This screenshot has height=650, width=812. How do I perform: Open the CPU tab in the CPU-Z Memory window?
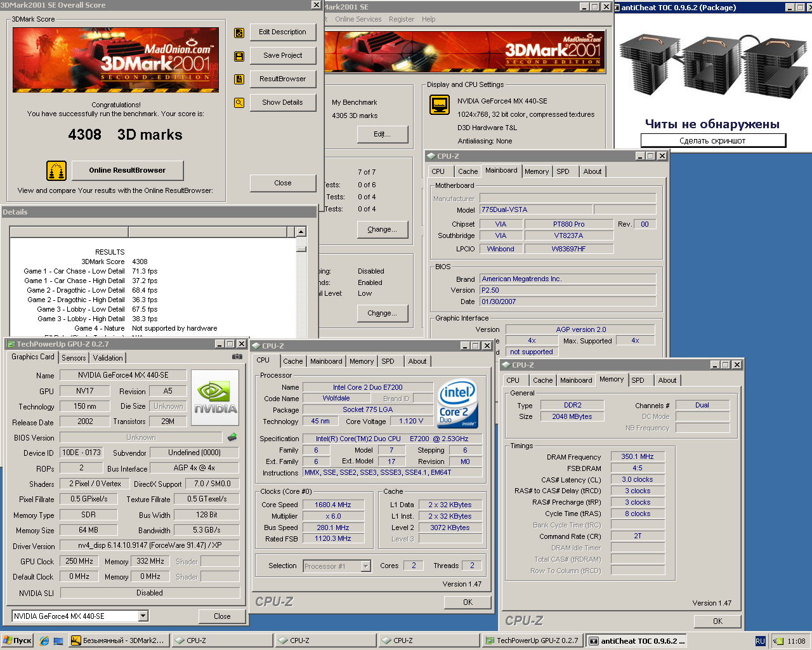(x=513, y=380)
